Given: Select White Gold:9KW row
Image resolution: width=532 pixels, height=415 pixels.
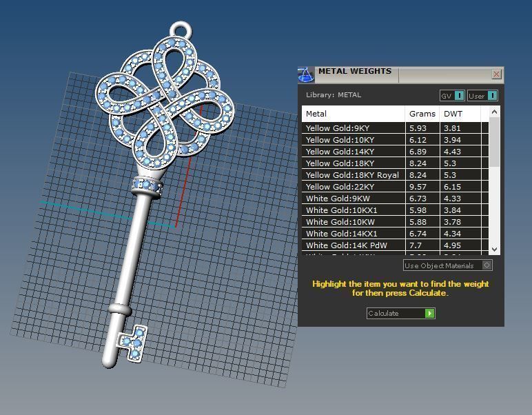Looking at the screenshot, I should click(x=353, y=199).
